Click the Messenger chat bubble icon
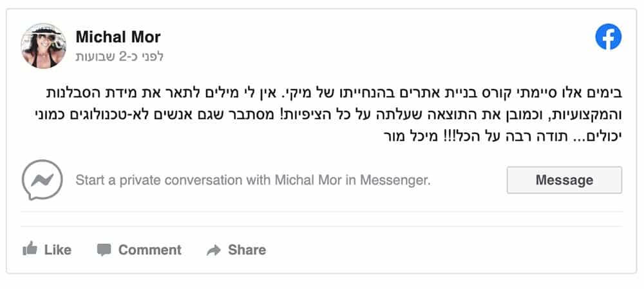The height and width of the screenshot is (289, 644). [42, 180]
